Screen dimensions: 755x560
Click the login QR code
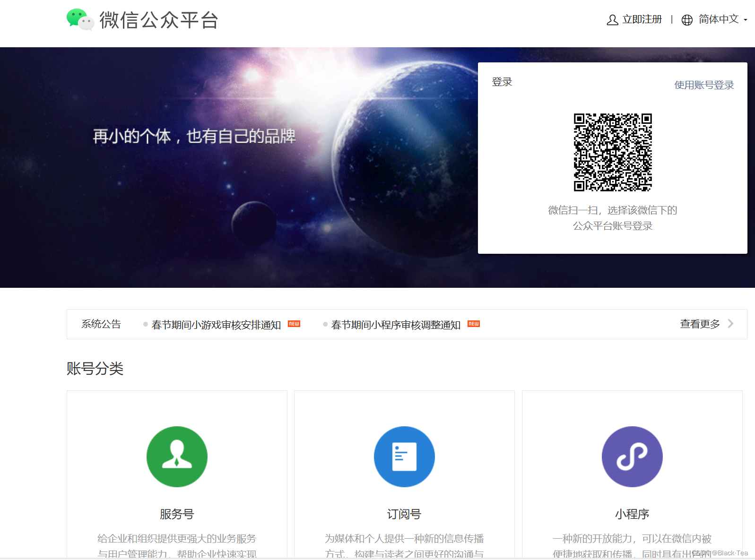pyautogui.click(x=613, y=152)
